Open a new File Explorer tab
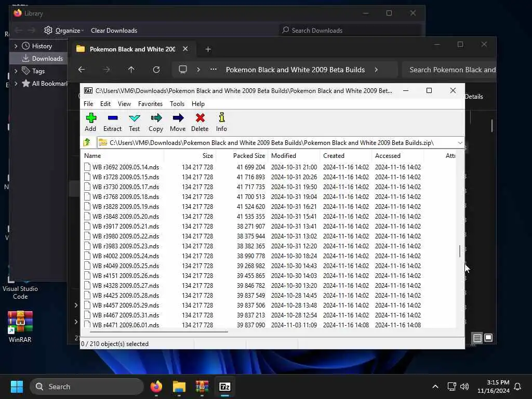The width and height of the screenshot is (532, 399). pyautogui.click(x=208, y=49)
